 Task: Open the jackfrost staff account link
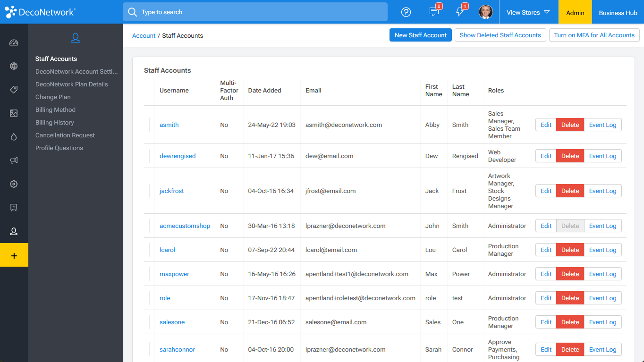171,191
